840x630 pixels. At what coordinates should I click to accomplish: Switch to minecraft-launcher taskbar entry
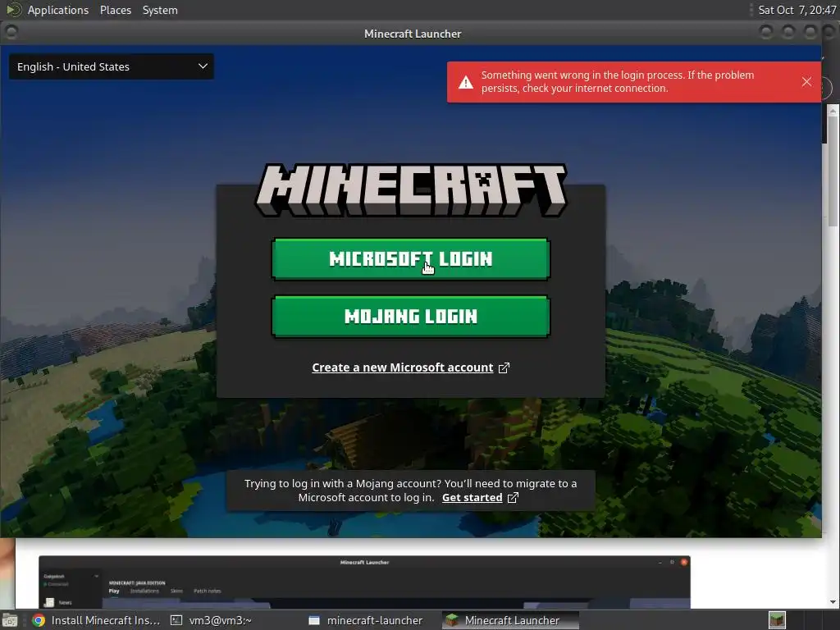[367, 620]
